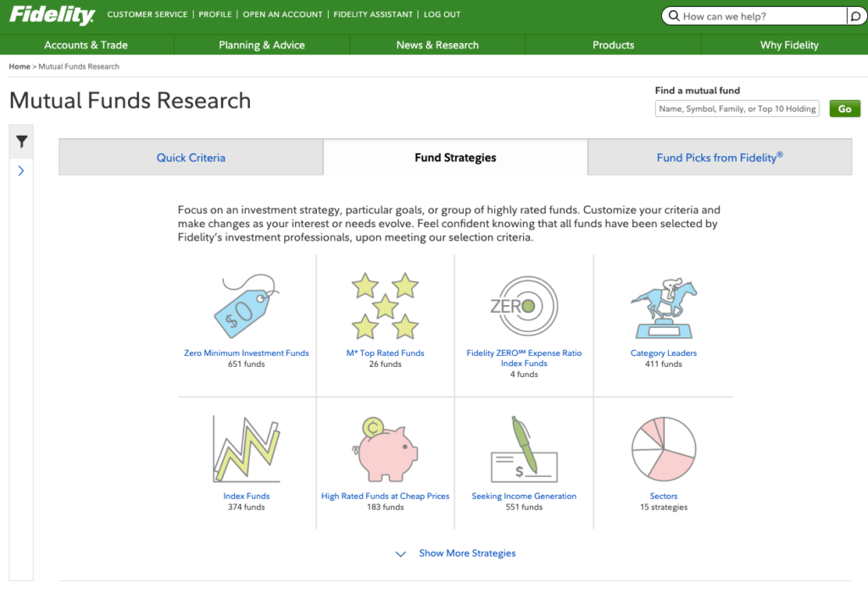Screen dimensions: 868x594
Task: Open the News & Research menu
Action: 437,45
